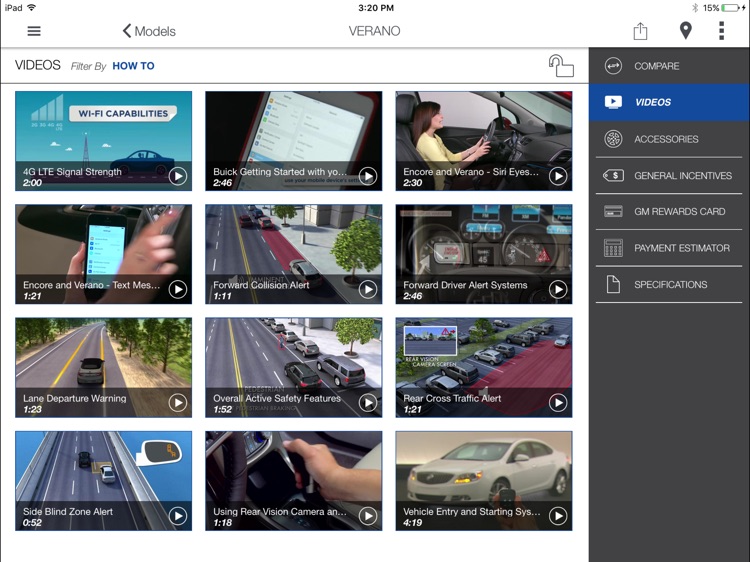
Task: Tap the Wi-Fi status icon
Action: [x=32, y=7]
